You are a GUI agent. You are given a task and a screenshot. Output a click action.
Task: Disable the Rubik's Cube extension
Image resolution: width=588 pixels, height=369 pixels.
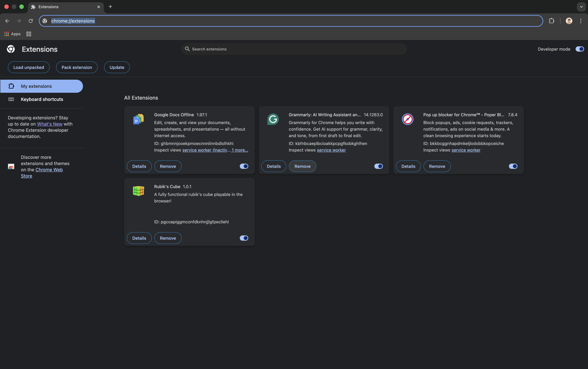(x=244, y=238)
